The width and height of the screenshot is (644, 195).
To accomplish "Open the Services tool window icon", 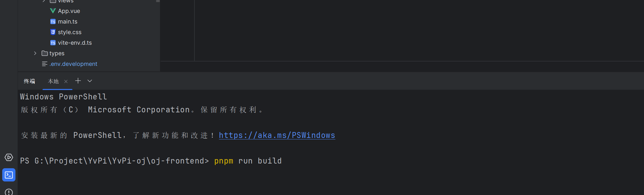I will pos(9,157).
